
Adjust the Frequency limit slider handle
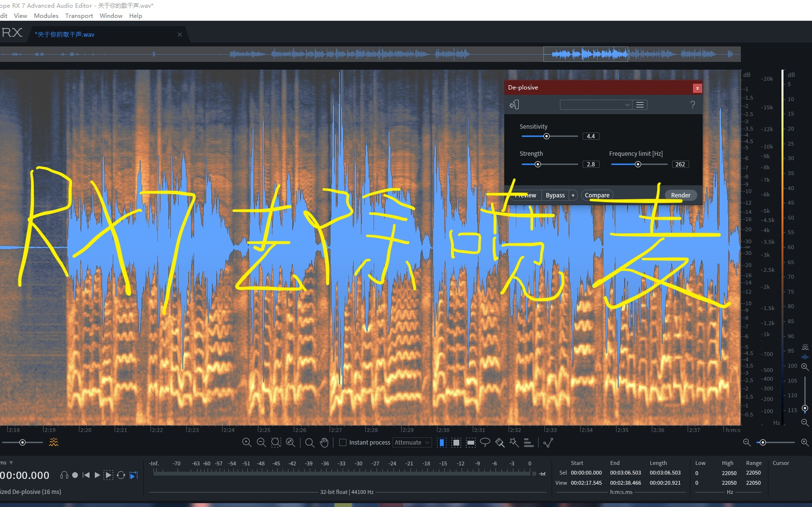[638, 164]
